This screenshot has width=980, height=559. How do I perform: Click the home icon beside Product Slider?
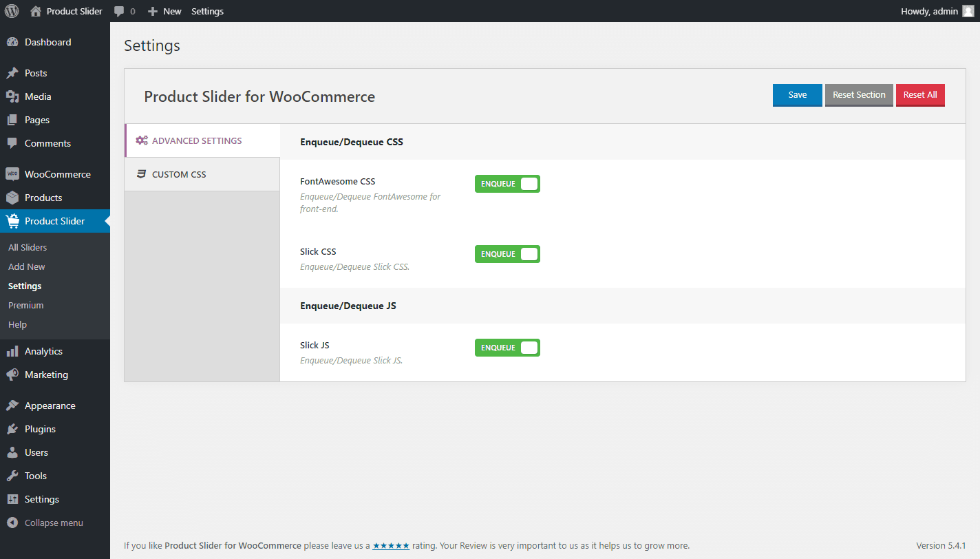[x=36, y=11]
